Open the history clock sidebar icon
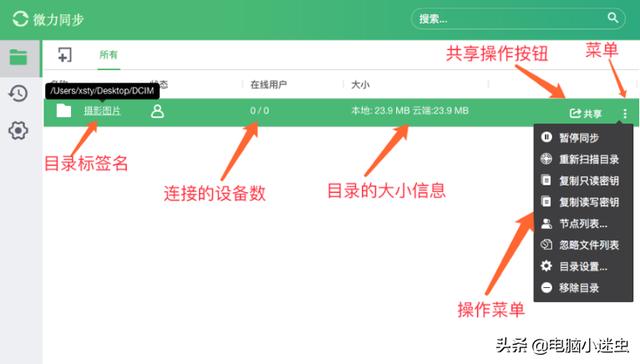Screen dimensions: 640x364 18,93
